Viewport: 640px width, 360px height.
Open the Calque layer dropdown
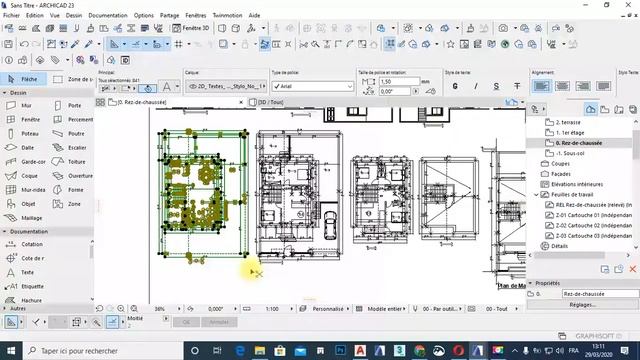227,86
